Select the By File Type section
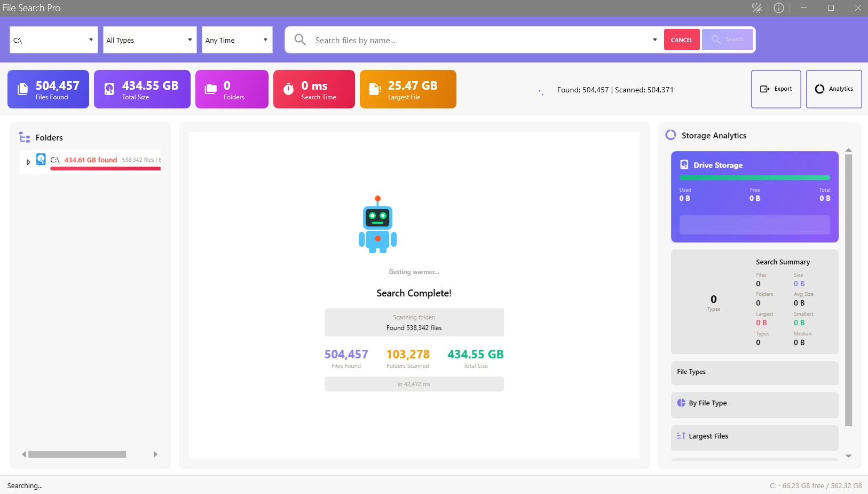The width and height of the screenshot is (868, 494). (754, 404)
